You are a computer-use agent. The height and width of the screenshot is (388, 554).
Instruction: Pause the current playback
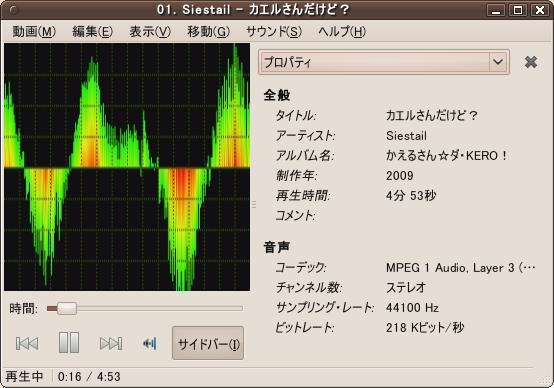tap(69, 342)
